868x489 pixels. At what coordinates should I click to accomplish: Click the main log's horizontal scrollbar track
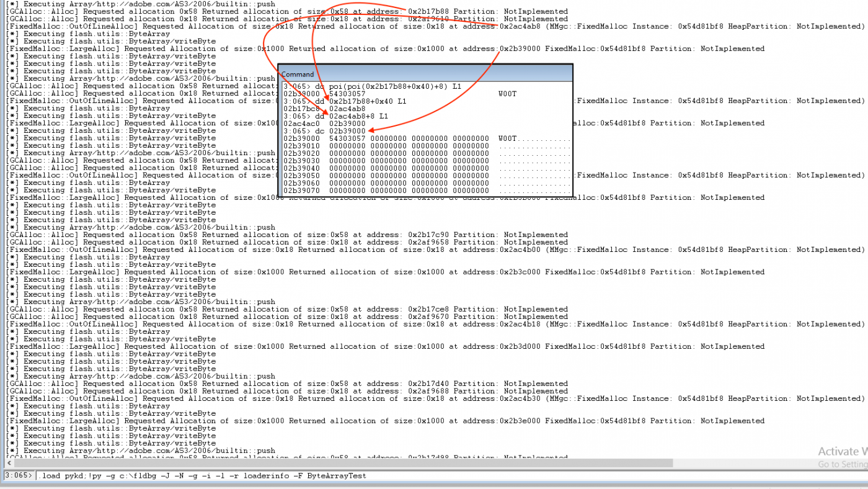372,463
